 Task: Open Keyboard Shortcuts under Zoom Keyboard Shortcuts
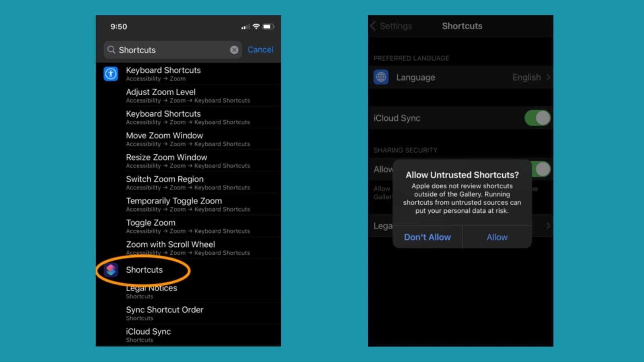(203, 117)
